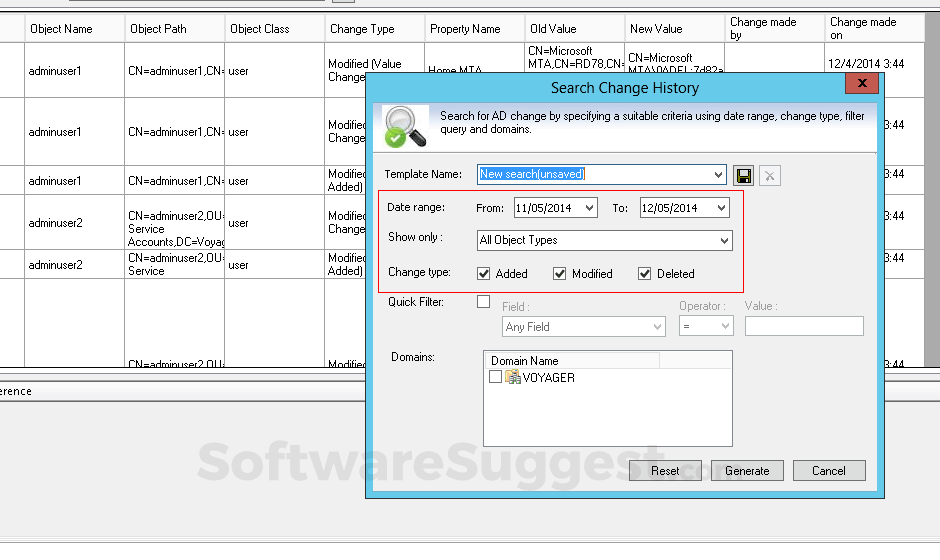This screenshot has width=940, height=560.
Task: Sort by Old Value column header
Action: (x=575, y=29)
